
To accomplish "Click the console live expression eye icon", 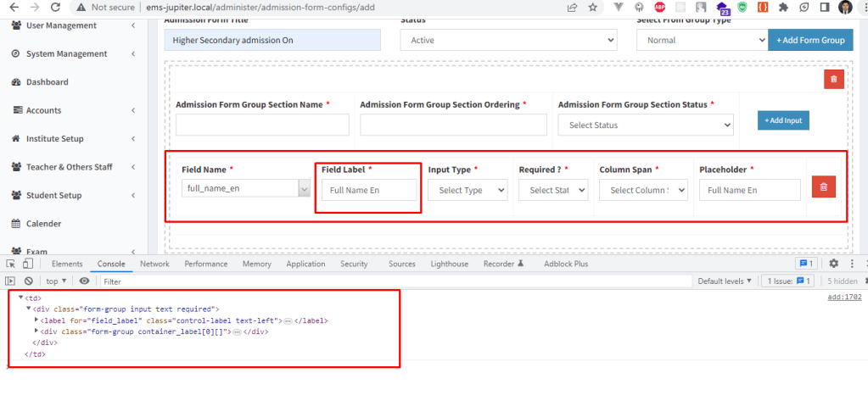I will click(84, 281).
